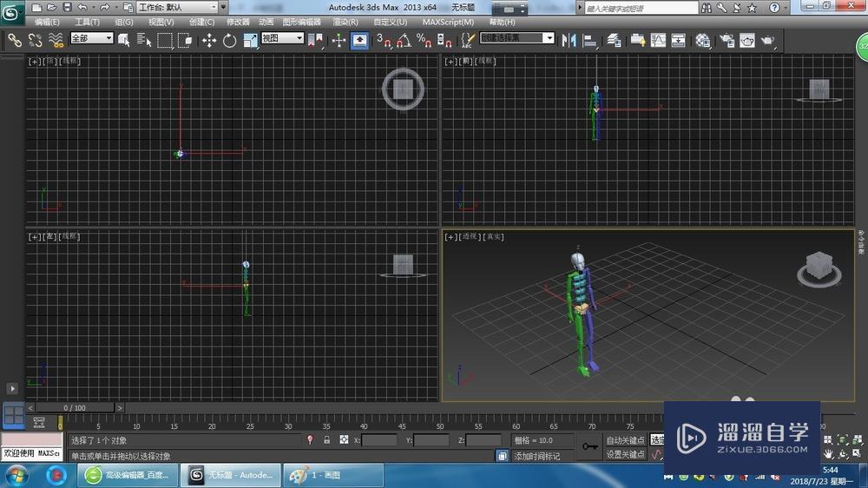Redo the last action
868x488 pixels.
pos(104,8)
